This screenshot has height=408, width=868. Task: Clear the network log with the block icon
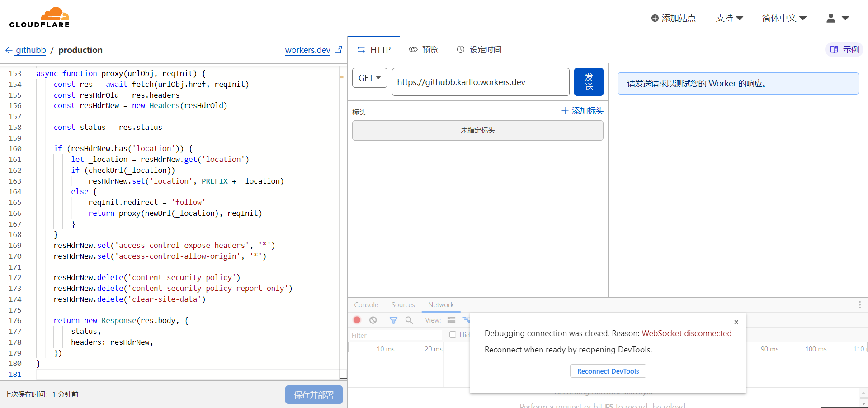373,320
